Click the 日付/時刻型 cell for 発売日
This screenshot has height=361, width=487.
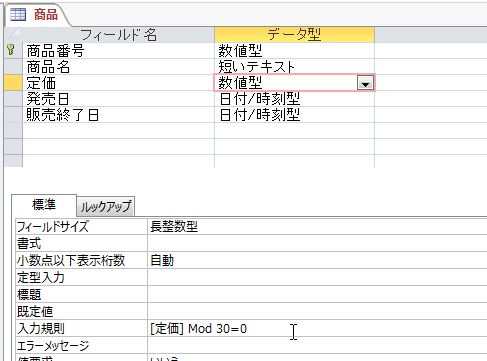[294, 98]
